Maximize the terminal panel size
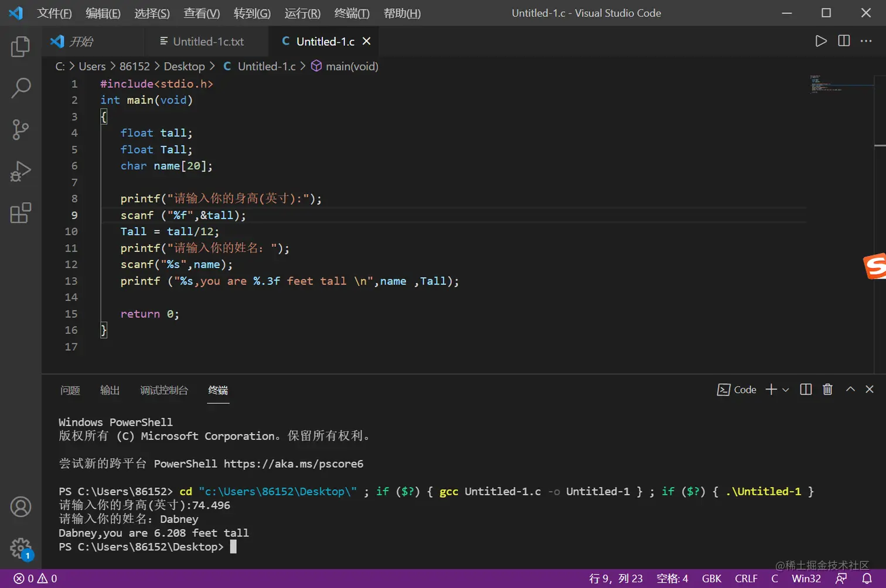Screen dimensions: 886x588 (850, 389)
